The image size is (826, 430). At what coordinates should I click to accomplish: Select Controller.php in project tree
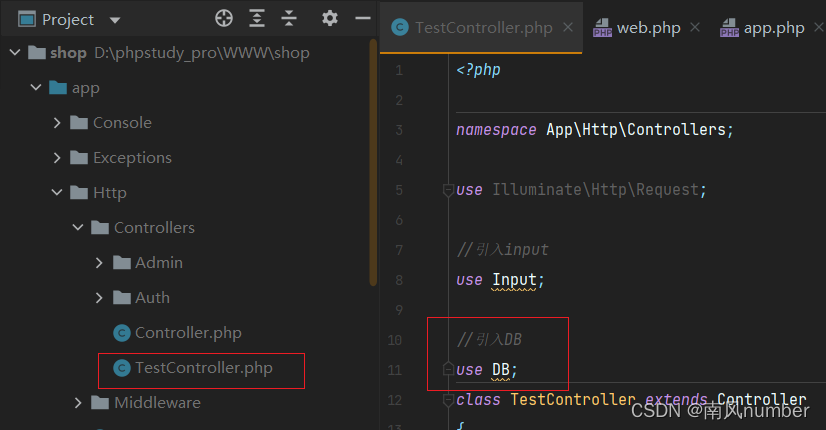click(x=178, y=333)
